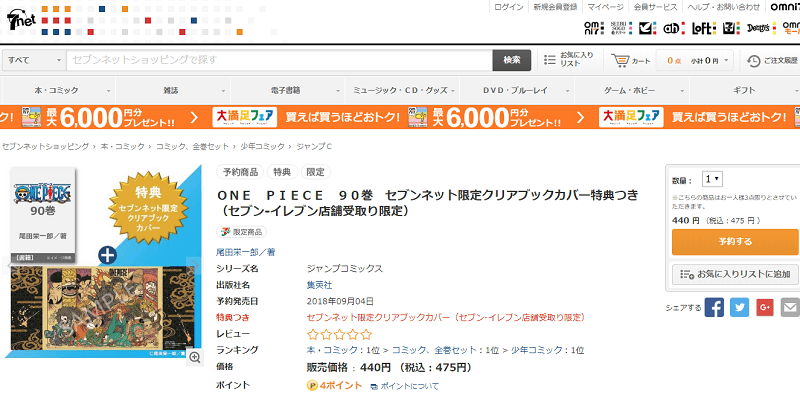Screen dimensions: 800x393
Task: Click the 大満足フェア banner
Action: coord(244,117)
